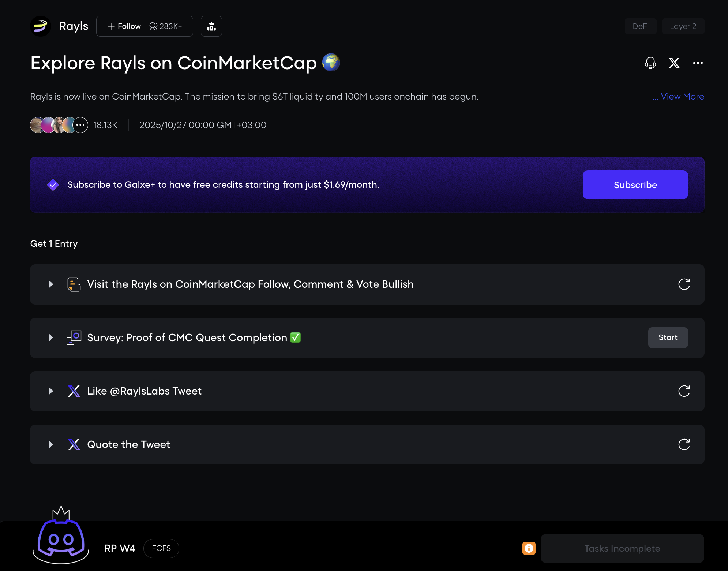
Task: Open the support headset icon
Action: point(650,63)
